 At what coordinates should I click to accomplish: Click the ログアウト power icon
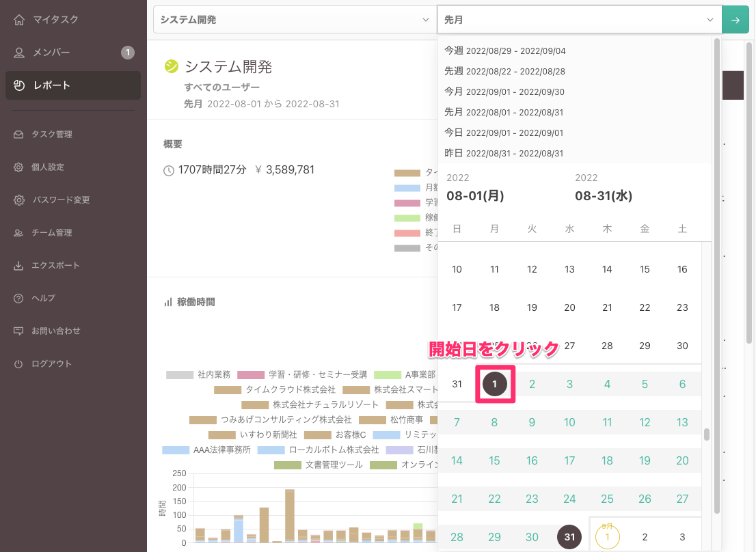pyautogui.click(x=19, y=363)
